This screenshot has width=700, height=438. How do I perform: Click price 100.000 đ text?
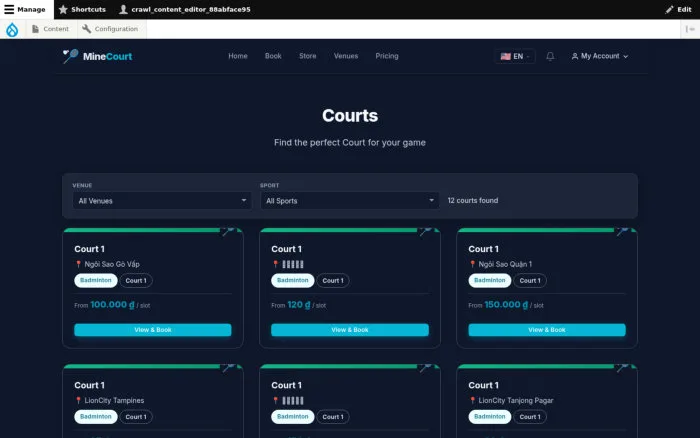tap(112, 305)
